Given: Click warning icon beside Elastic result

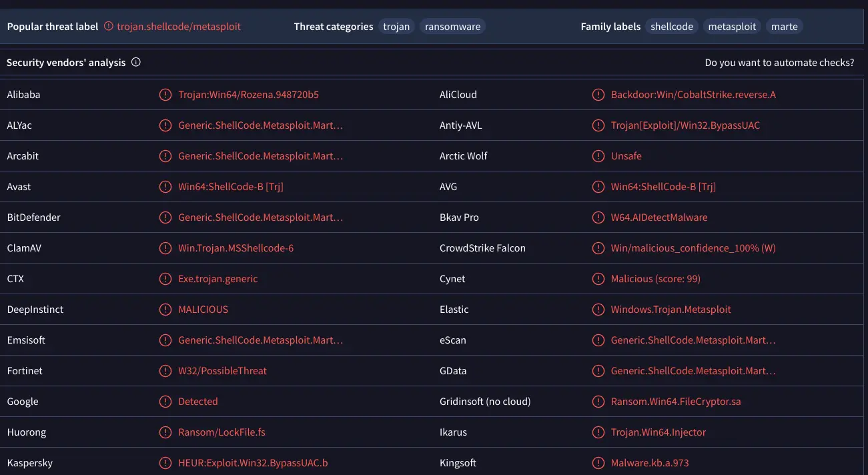Looking at the screenshot, I should pyautogui.click(x=598, y=310).
